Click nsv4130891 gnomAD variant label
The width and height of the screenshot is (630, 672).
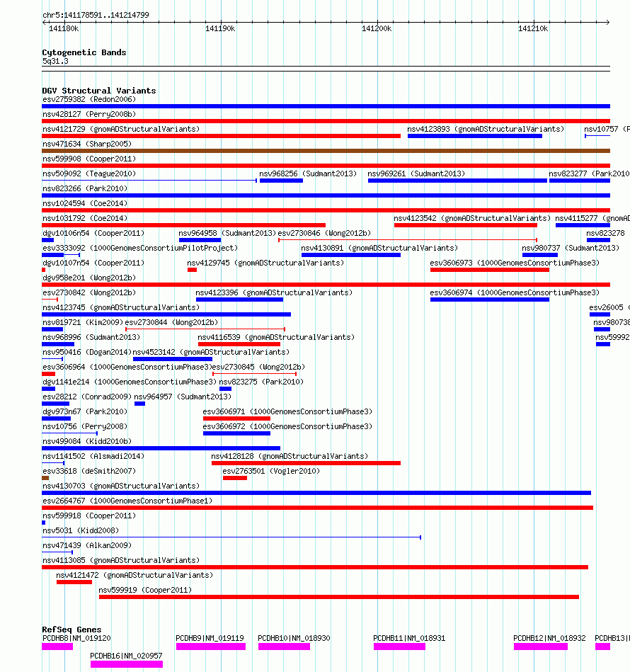tap(379, 248)
